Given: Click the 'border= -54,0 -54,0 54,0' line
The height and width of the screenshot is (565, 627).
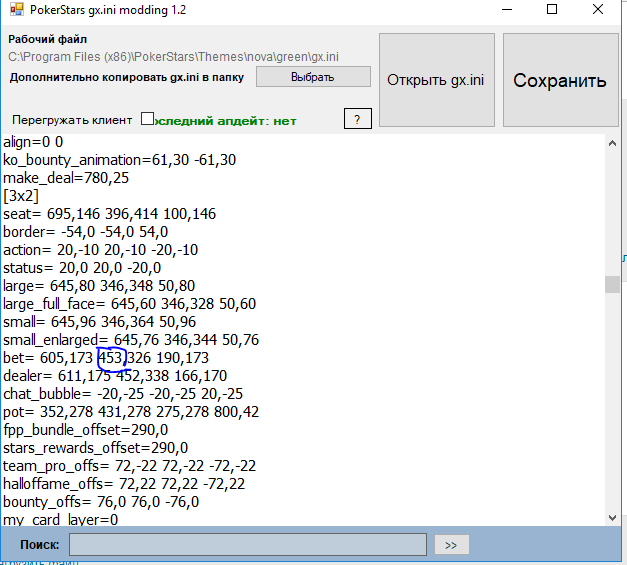Looking at the screenshot, I should 86,232.
